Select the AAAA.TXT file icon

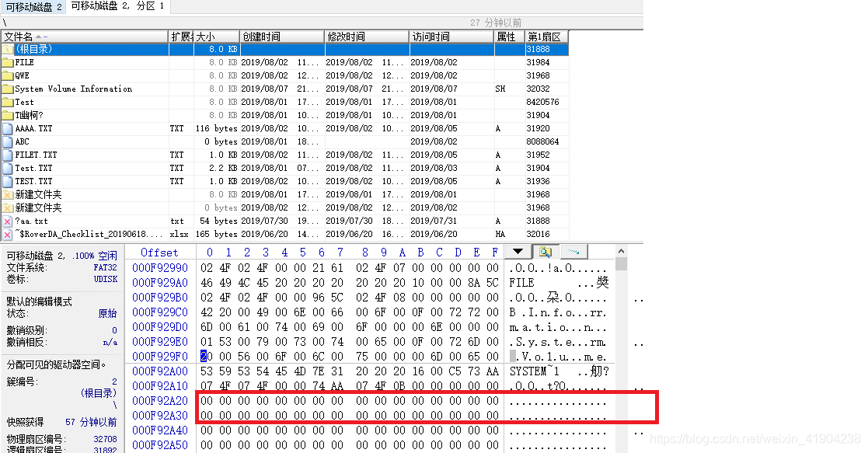(8, 128)
